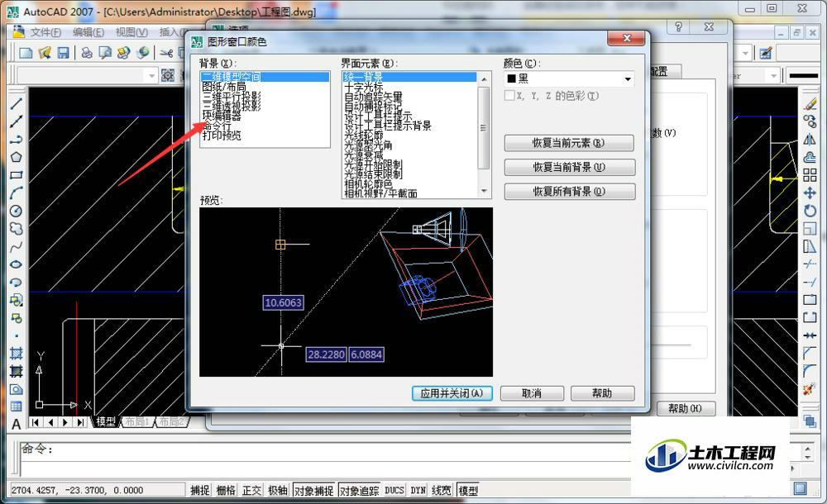The width and height of the screenshot is (827, 504).
Task: Switch to the 模型 layout tab
Action: coord(106,421)
